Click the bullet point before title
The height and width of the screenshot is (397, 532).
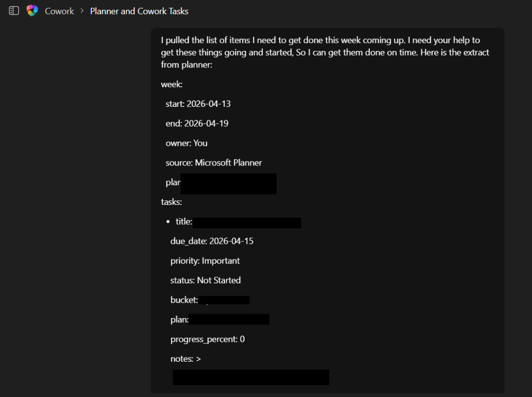[x=168, y=222]
